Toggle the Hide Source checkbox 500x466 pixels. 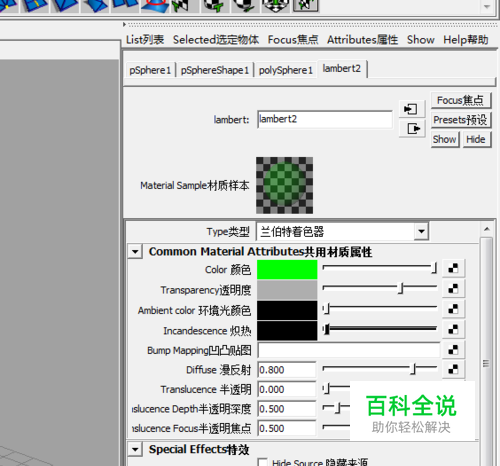tap(263, 462)
